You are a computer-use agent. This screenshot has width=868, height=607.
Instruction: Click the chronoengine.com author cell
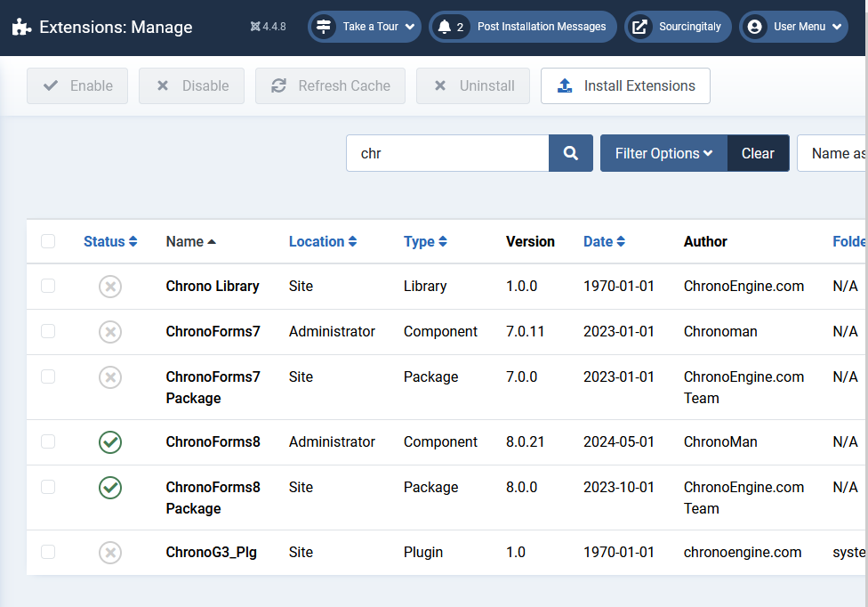[743, 552]
